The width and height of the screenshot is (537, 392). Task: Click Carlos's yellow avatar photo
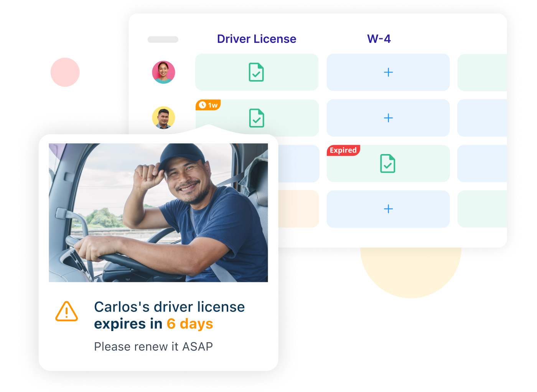point(163,118)
